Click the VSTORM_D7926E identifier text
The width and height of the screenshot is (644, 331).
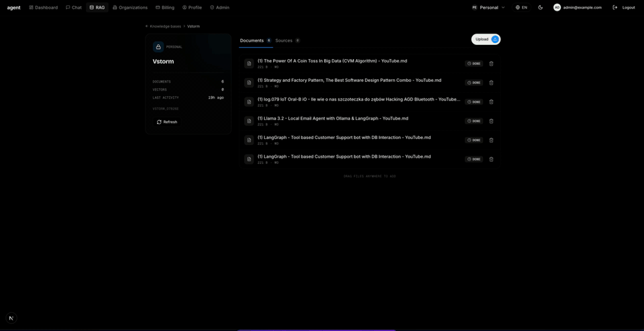pyautogui.click(x=166, y=109)
